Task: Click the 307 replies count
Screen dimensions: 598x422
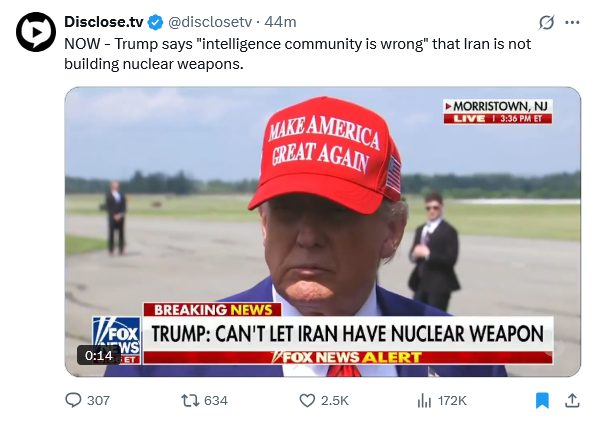Action: point(98,400)
